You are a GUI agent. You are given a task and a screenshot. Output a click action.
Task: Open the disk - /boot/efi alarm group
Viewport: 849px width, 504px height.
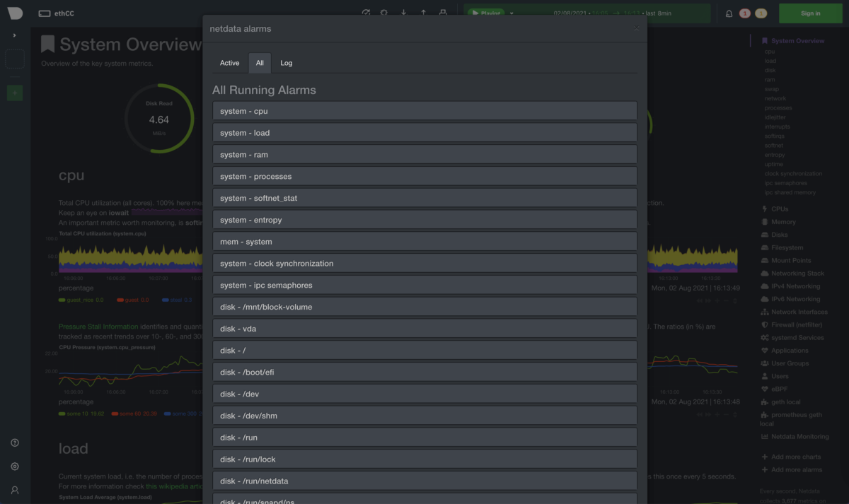(424, 373)
